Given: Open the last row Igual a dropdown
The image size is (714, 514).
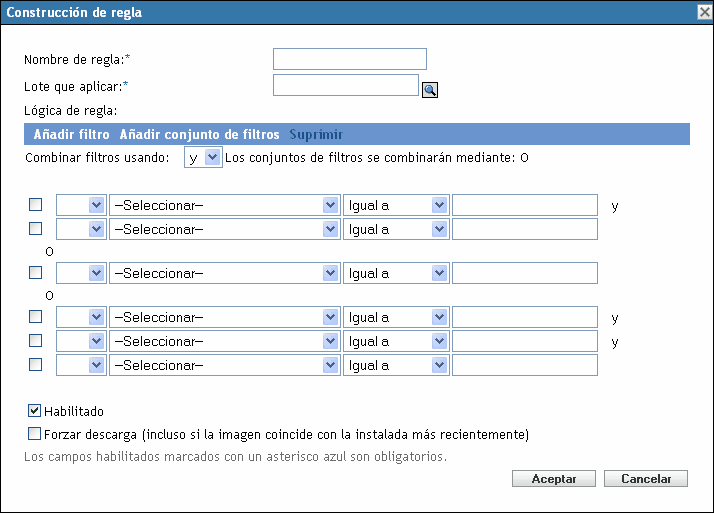Looking at the screenshot, I should coord(396,365).
